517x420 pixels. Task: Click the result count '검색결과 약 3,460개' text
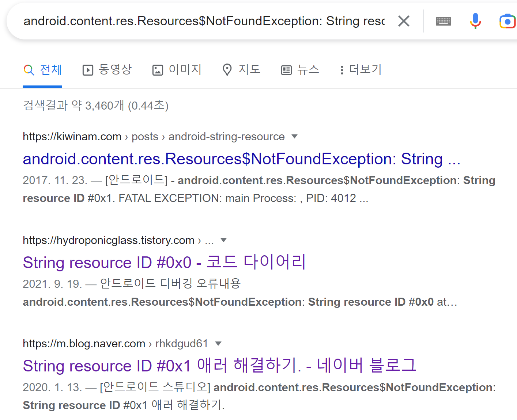click(x=73, y=106)
